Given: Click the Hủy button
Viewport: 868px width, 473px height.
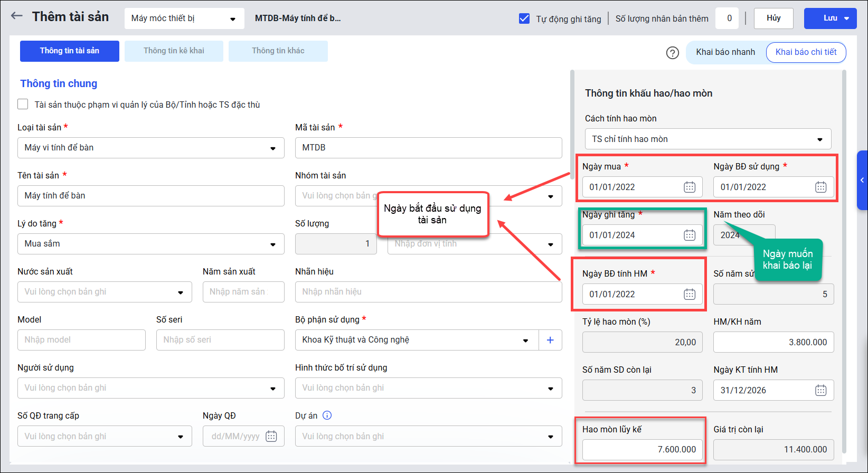Looking at the screenshot, I should coord(773,18).
